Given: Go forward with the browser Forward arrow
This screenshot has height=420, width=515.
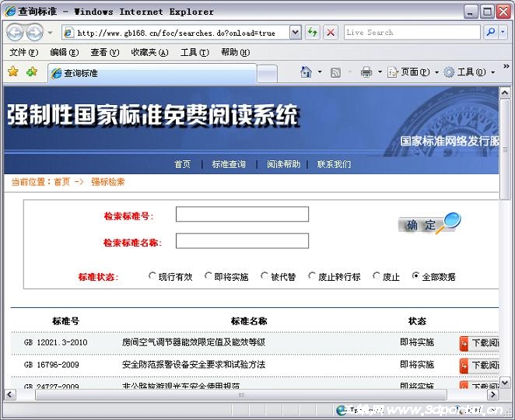Looking at the screenshot, I should (x=34, y=33).
